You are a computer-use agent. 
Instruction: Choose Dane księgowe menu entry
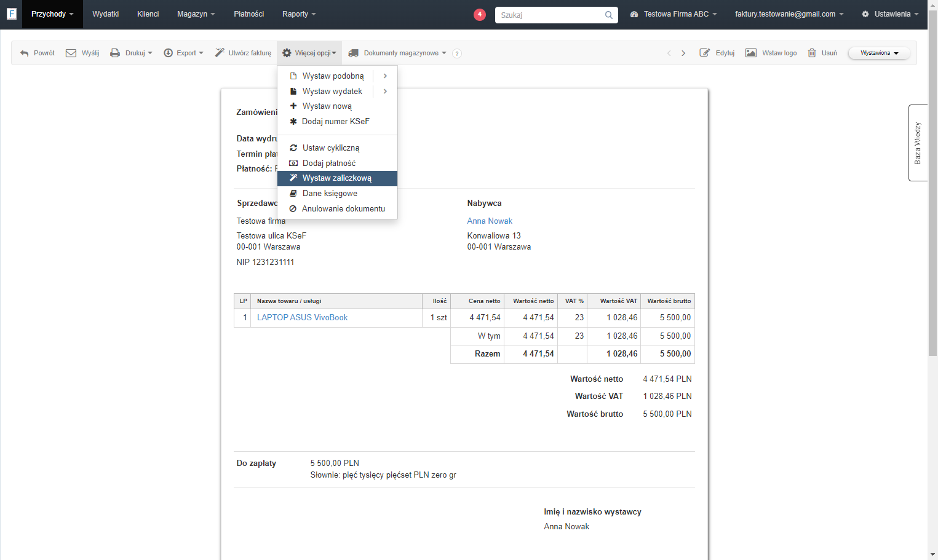pyautogui.click(x=337, y=194)
